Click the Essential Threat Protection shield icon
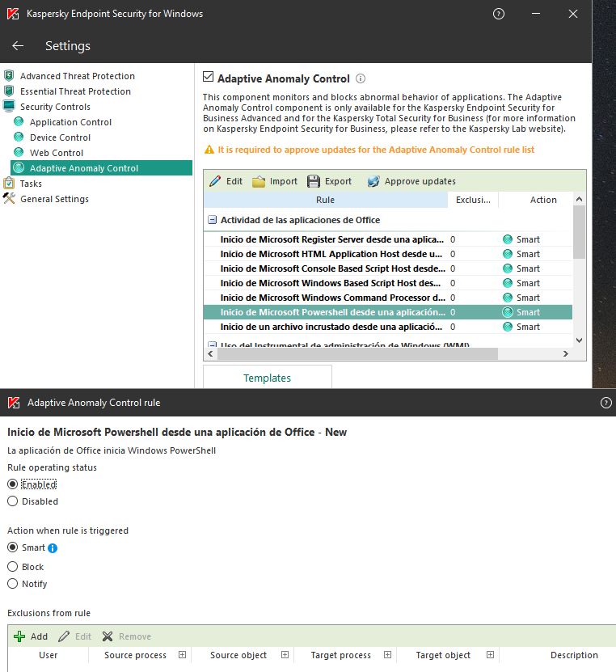Viewport: 616px width, 672px height. (x=9, y=91)
